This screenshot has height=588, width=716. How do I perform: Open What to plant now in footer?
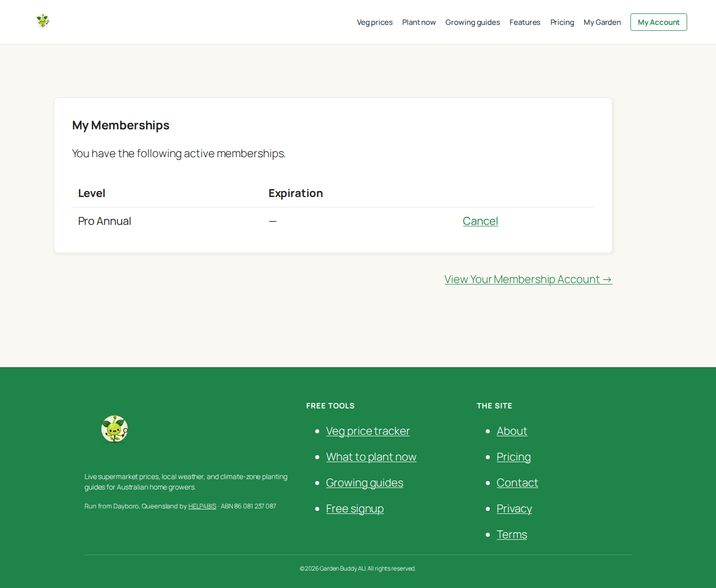coord(371,457)
